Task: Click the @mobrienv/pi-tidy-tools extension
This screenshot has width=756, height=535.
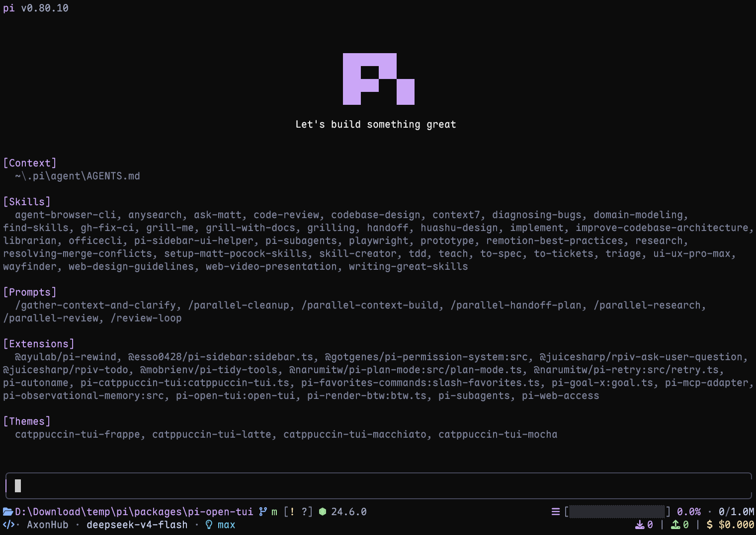Action: tap(209, 370)
